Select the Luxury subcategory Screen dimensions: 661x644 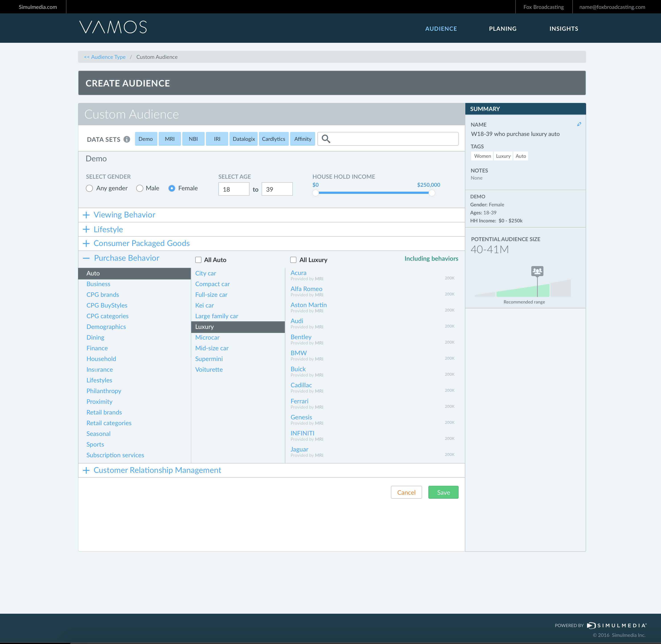(x=238, y=327)
